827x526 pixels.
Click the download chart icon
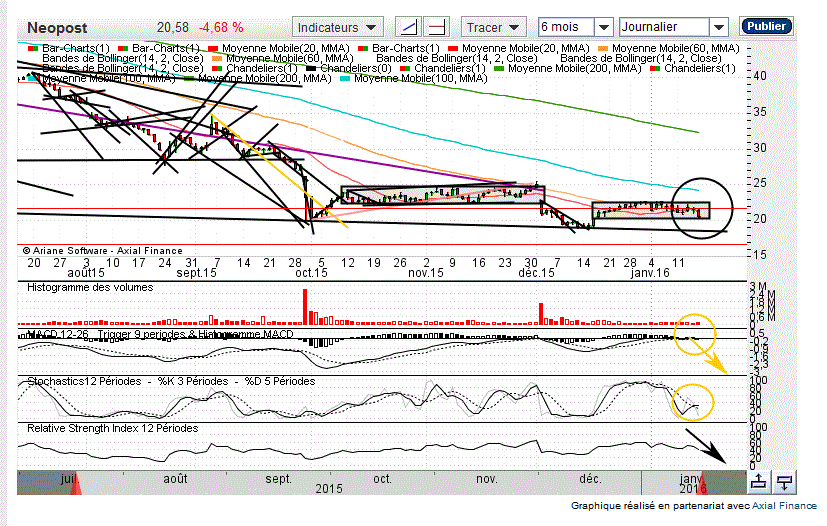(x=785, y=482)
